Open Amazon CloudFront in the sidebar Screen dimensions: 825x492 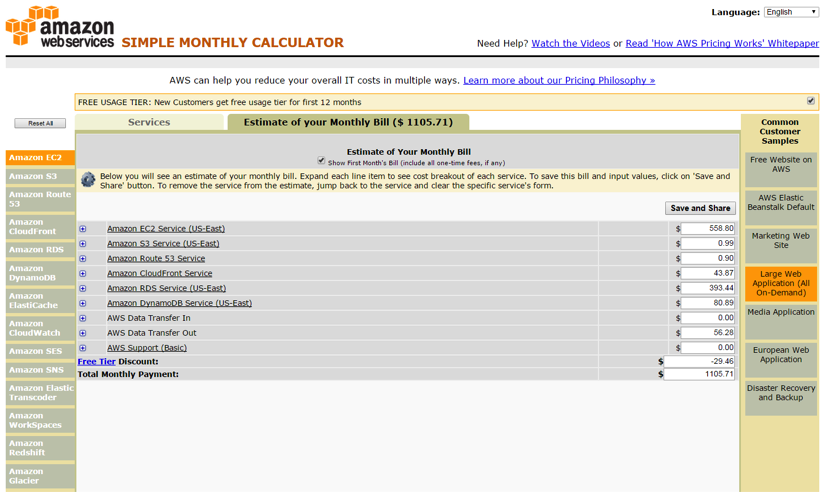click(x=40, y=227)
